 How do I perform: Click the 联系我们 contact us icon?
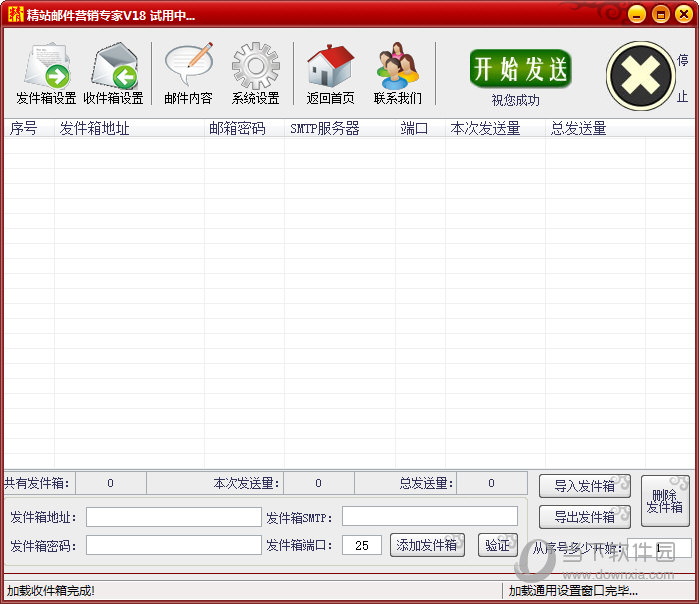pyautogui.click(x=397, y=74)
